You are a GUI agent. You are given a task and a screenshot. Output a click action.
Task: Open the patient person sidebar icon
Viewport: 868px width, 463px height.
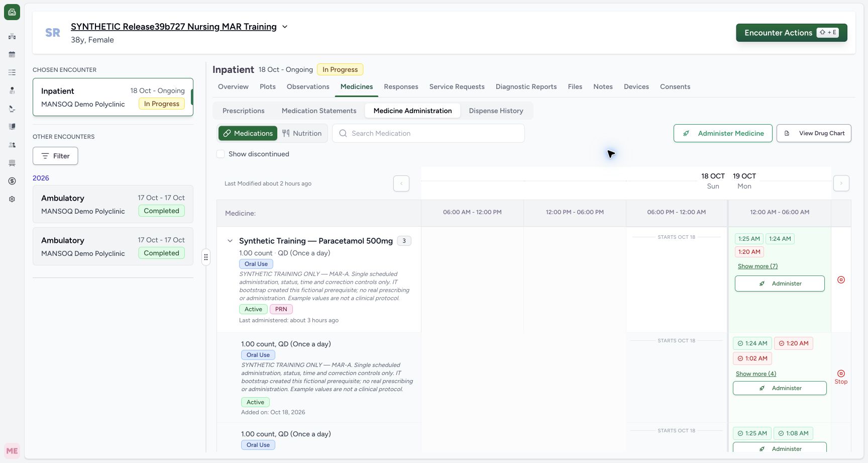(x=12, y=90)
